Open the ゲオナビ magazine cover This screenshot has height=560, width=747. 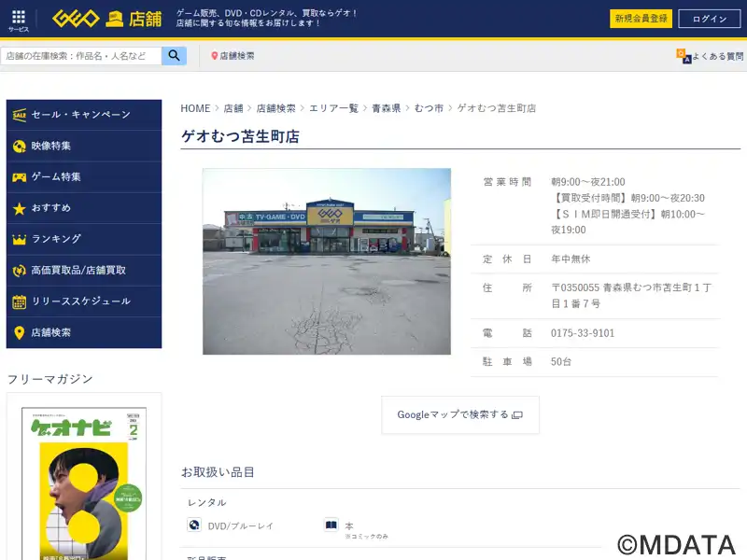click(x=84, y=483)
